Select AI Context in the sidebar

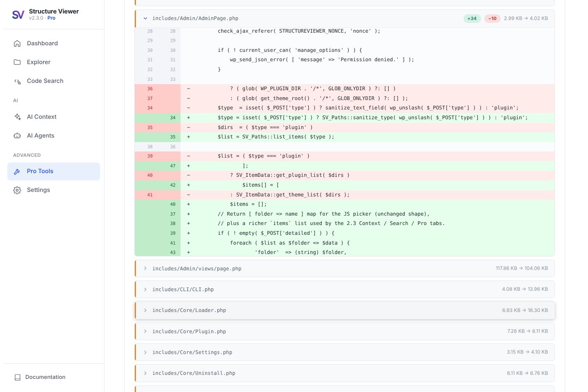(53, 117)
